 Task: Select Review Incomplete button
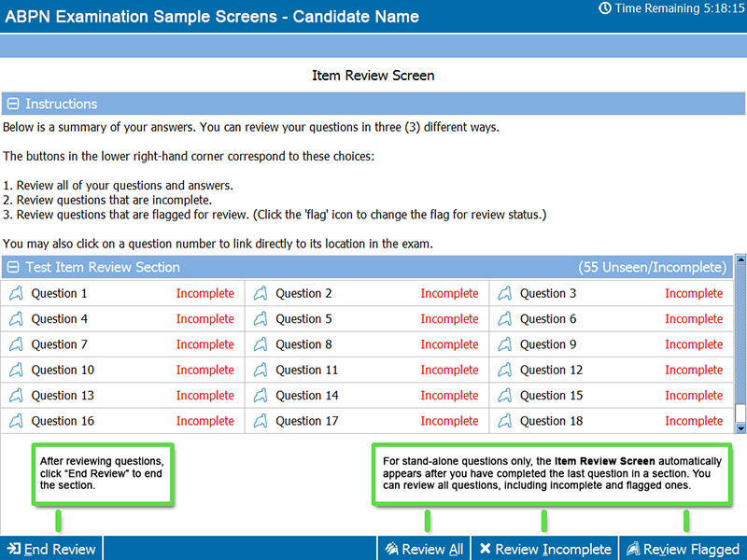(545, 549)
